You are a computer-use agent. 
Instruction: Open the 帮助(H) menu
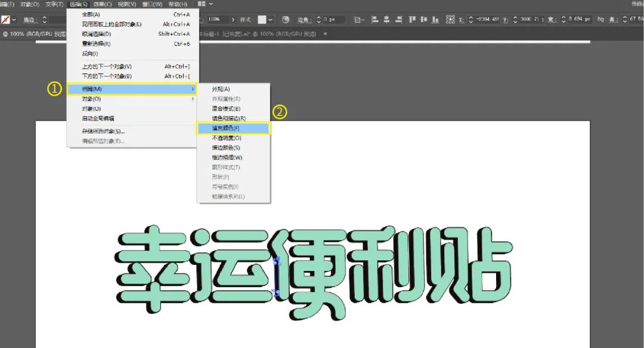(x=178, y=4)
